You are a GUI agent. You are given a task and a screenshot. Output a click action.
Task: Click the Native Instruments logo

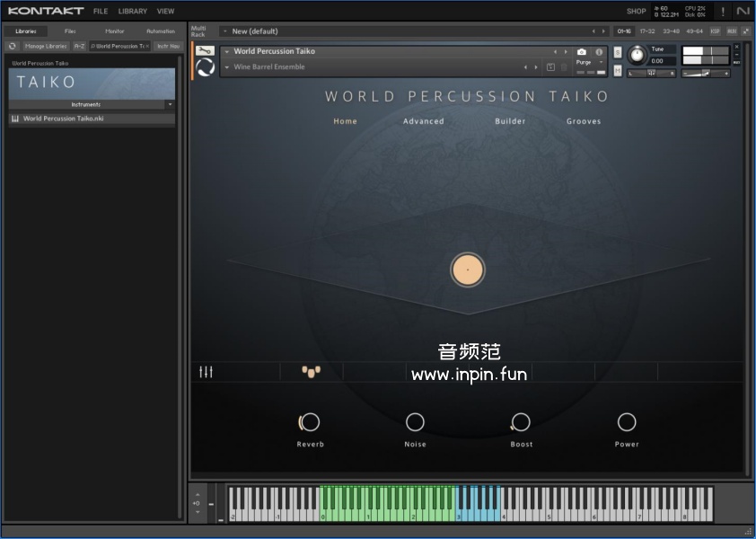pos(743,11)
